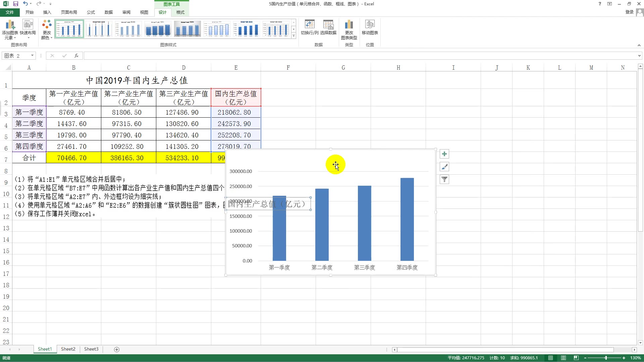Add a new sheet with plus icon
This screenshot has height=362, width=644.
click(x=117, y=349)
